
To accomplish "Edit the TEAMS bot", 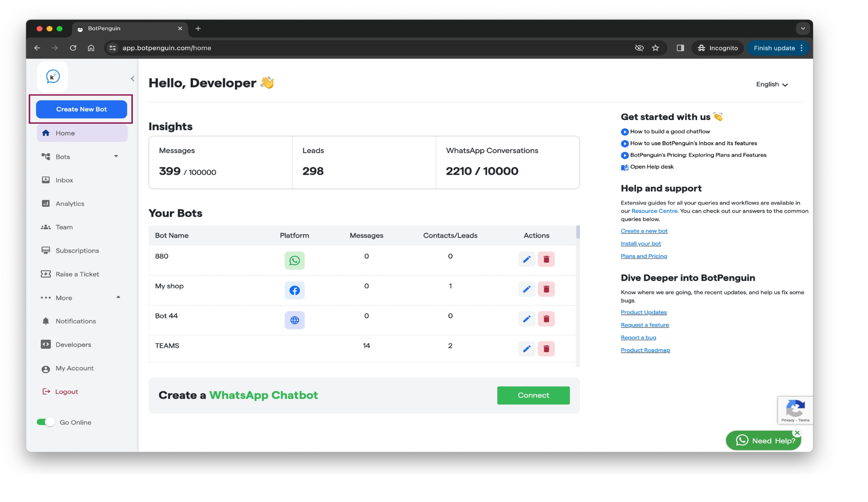I will point(527,349).
